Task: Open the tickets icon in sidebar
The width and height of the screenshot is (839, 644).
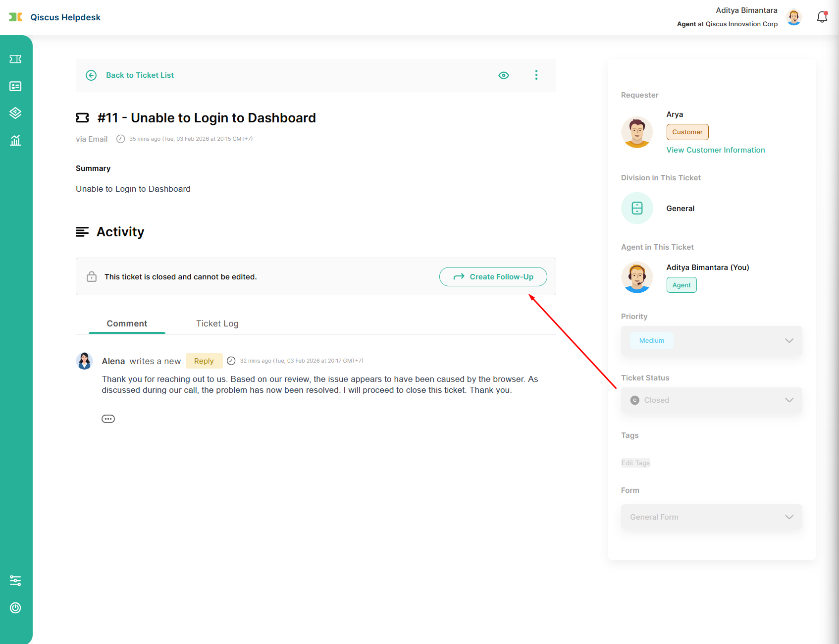Action: point(15,59)
